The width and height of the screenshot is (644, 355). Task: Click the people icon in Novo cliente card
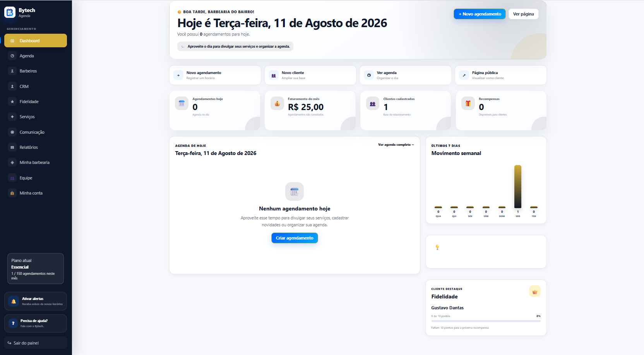(274, 75)
